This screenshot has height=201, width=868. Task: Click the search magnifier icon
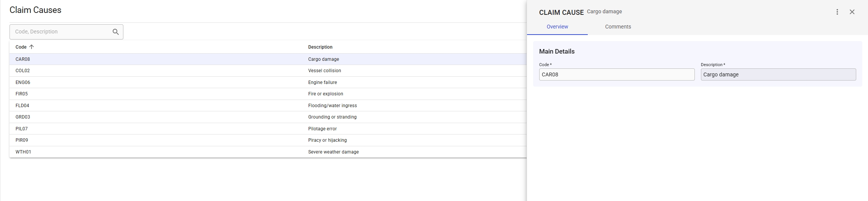(x=116, y=32)
